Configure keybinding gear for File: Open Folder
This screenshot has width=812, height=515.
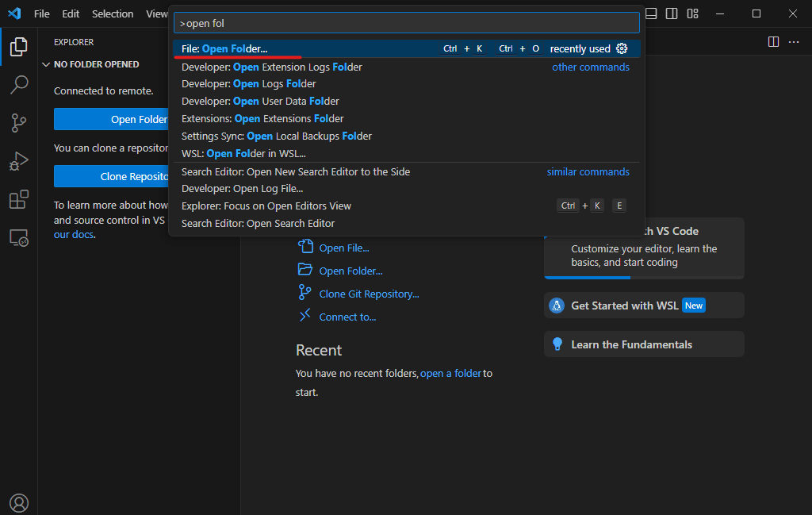(x=622, y=48)
